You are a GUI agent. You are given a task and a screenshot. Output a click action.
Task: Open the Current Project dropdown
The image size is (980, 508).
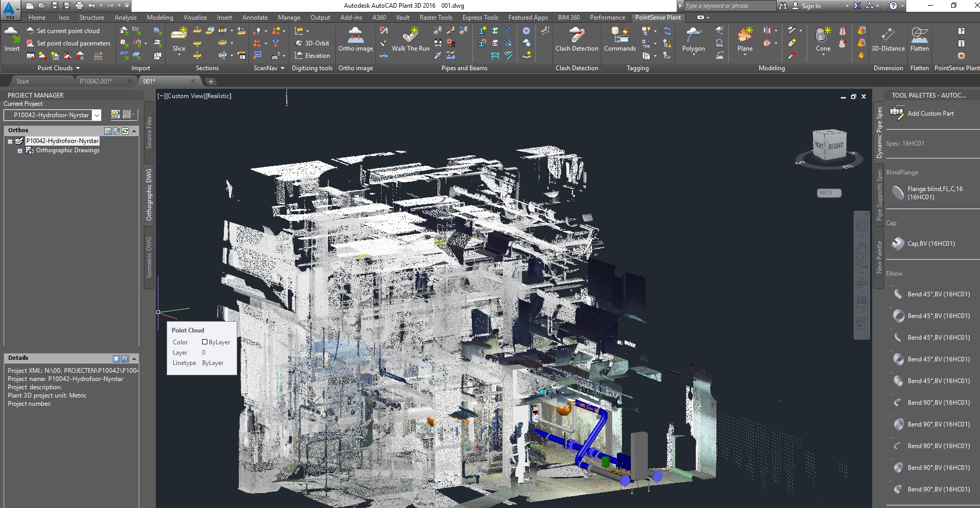pyautogui.click(x=97, y=115)
